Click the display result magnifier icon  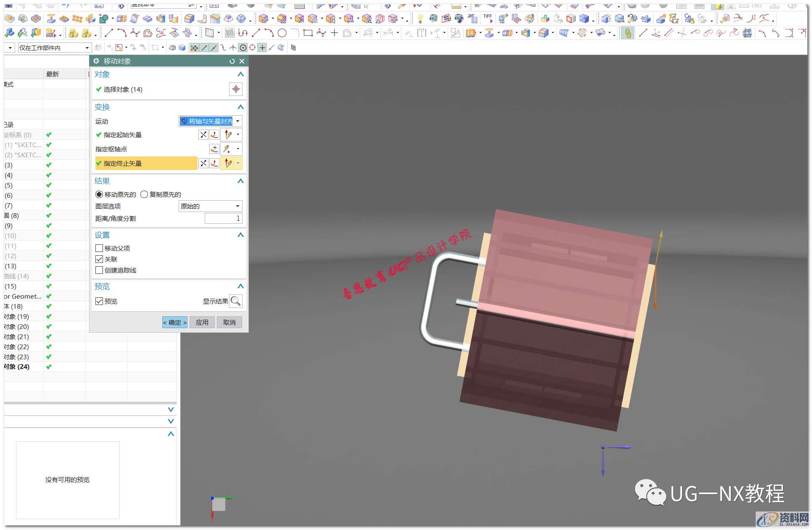coord(236,301)
